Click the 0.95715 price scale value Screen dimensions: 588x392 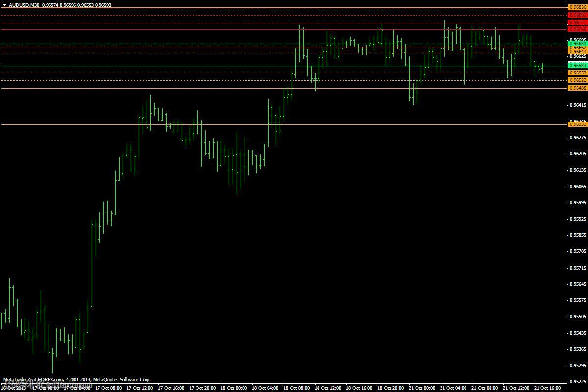point(579,268)
